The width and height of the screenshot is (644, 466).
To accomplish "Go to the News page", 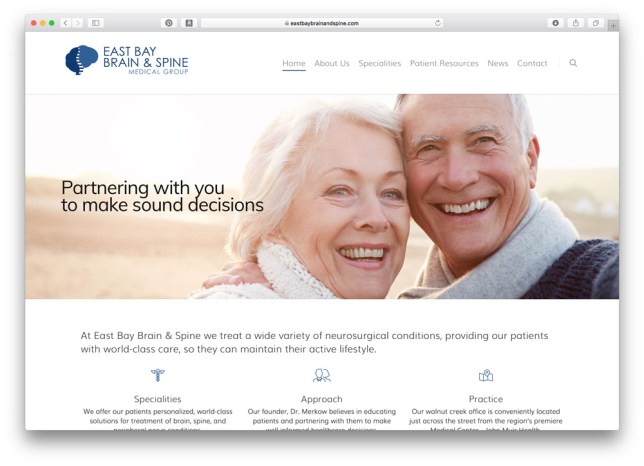I will click(498, 63).
